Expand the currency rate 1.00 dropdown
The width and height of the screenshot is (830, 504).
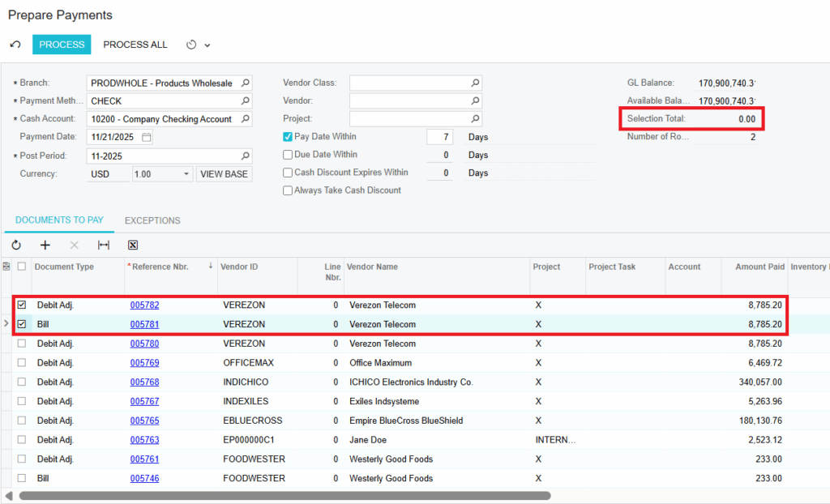(x=186, y=173)
